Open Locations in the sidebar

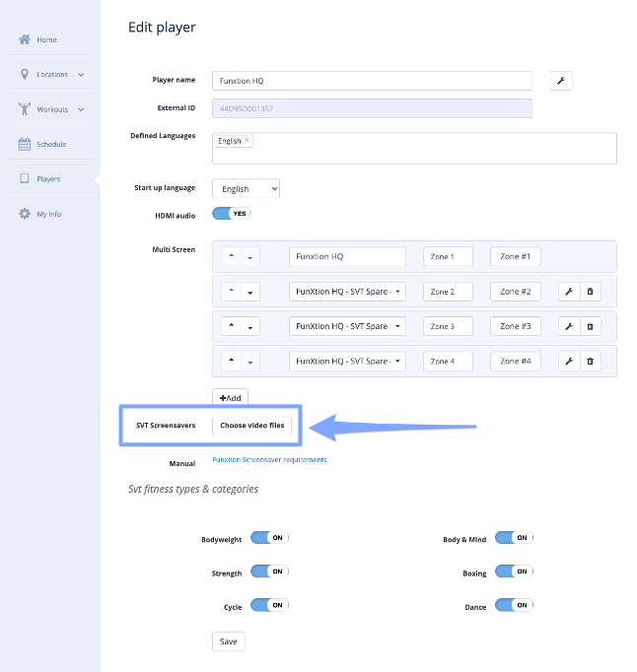click(x=50, y=74)
